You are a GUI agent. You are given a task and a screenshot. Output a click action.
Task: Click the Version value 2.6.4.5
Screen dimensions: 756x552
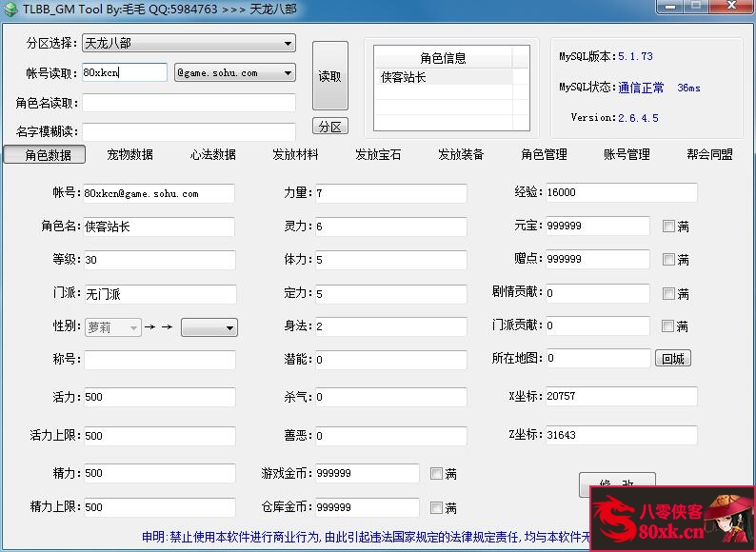tap(638, 118)
